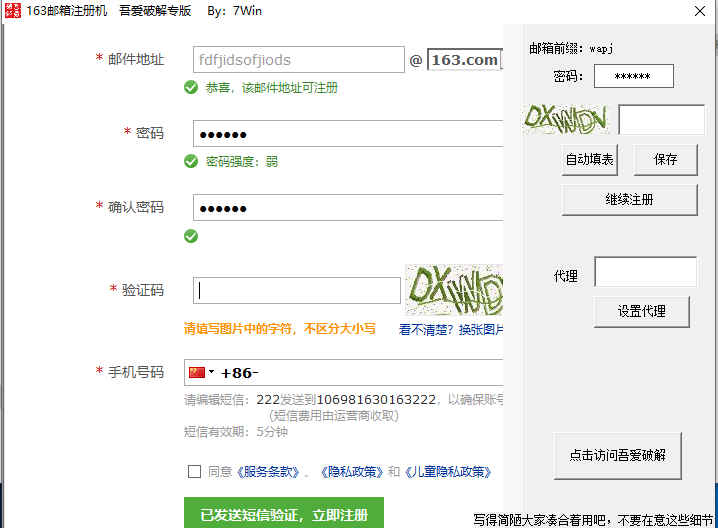Click 看不清楚？换张图片 refresh captcha link
The width and height of the screenshot is (718, 528).
click(x=451, y=330)
